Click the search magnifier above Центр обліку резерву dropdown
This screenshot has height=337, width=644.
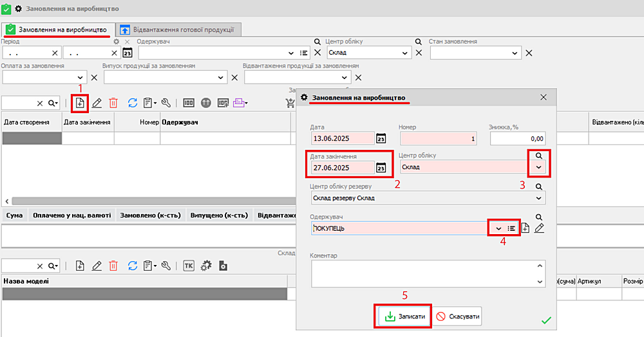click(540, 187)
